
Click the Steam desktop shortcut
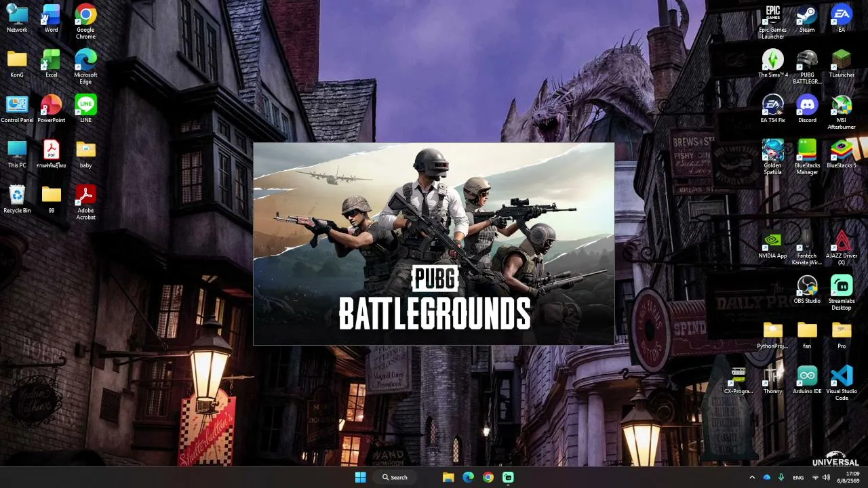coord(807,19)
